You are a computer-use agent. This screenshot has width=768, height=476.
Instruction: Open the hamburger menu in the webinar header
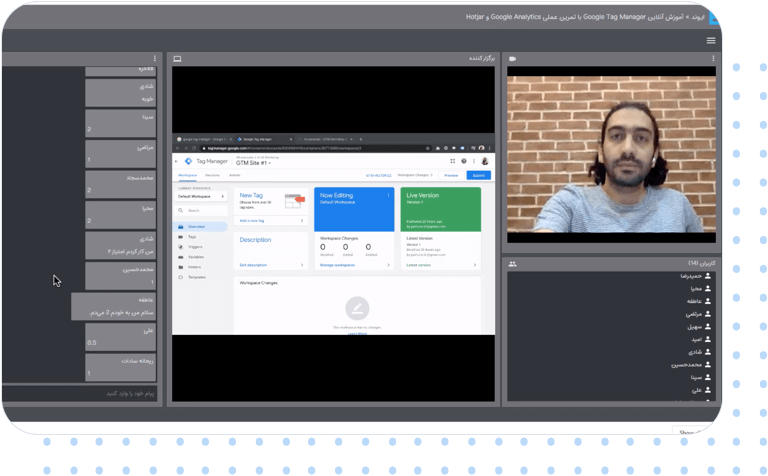[x=711, y=41]
